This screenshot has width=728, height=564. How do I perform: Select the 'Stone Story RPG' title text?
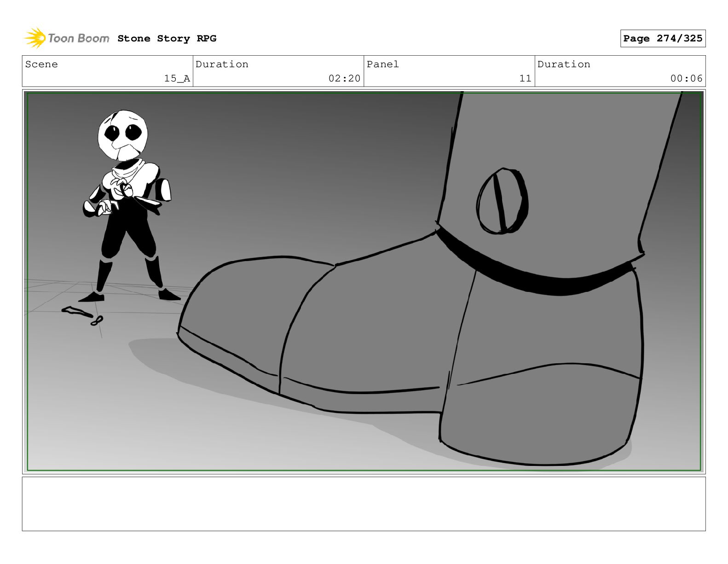coord(167,39)
